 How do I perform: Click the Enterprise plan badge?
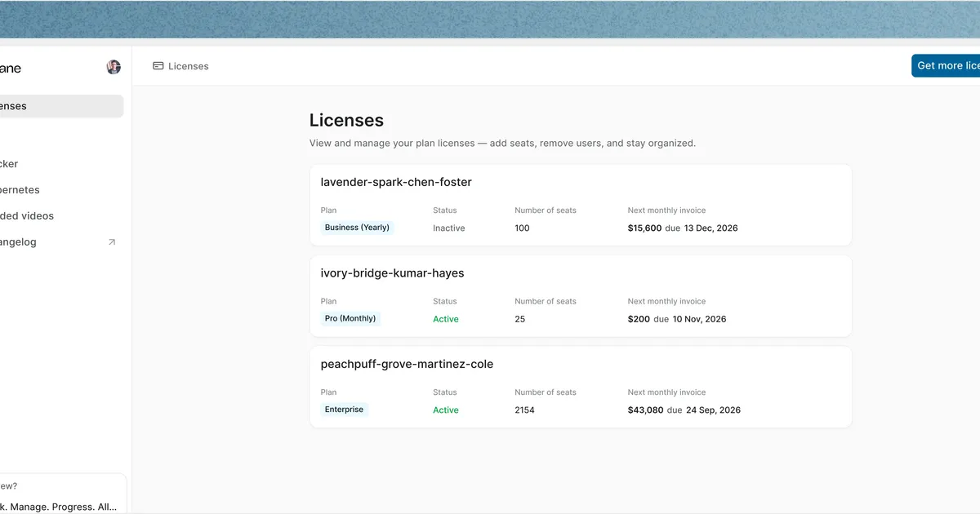tap(344, 410)
